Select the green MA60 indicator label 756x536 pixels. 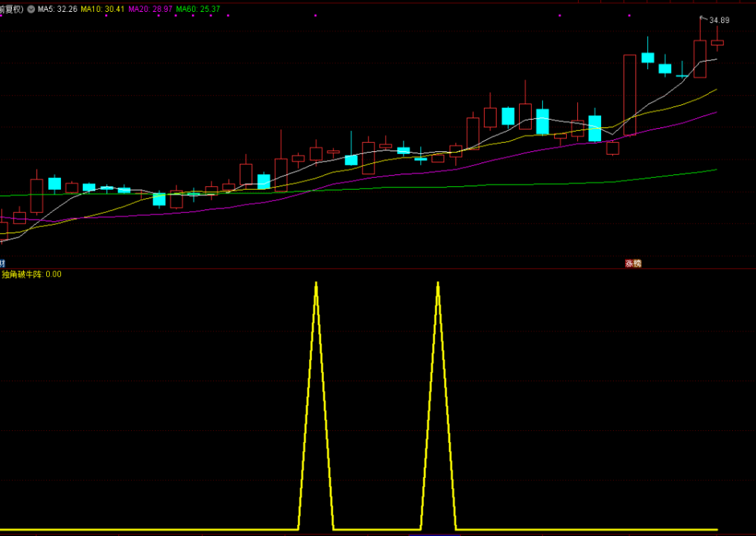[197, 9]
